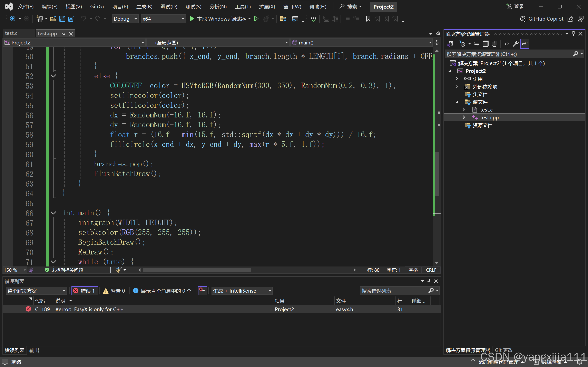Click the editor horizontal scrollbar thumb
This screenshot has width=588, height=367.
point(197,270)
